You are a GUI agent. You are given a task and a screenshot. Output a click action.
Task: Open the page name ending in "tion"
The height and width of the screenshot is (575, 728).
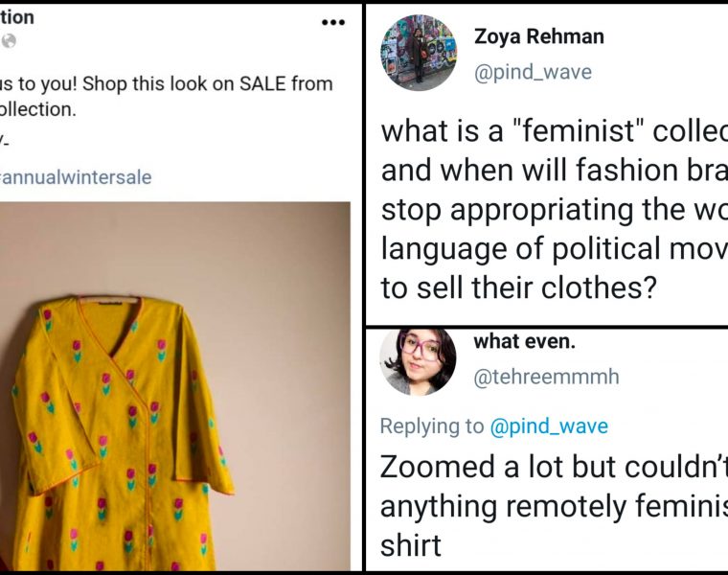coord(17,16)
